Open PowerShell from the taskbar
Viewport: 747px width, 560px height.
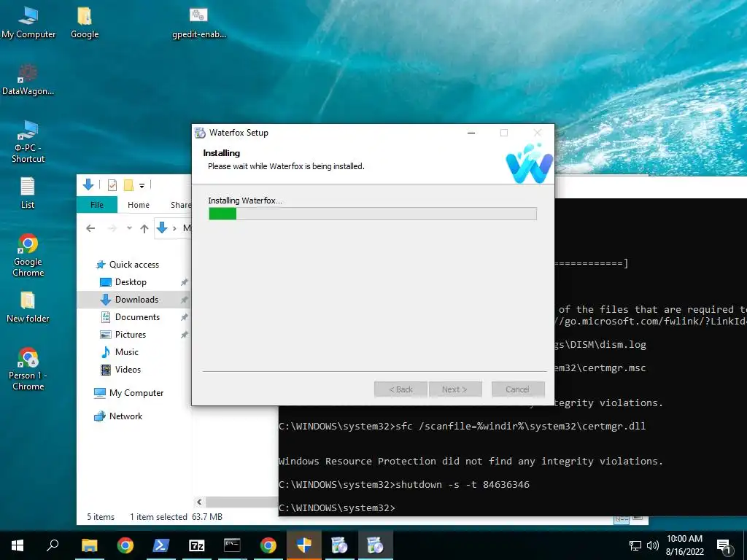point(160,545)
